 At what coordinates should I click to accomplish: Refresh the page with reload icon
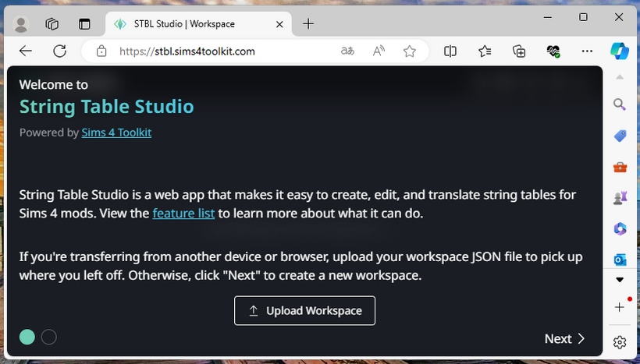(x=59, y=51)
